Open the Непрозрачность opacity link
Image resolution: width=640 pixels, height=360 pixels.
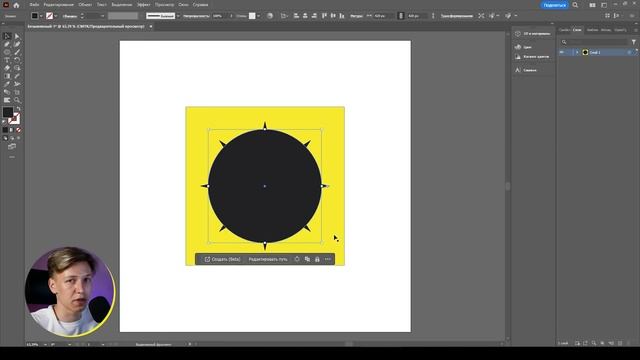(x=196, y=16)
